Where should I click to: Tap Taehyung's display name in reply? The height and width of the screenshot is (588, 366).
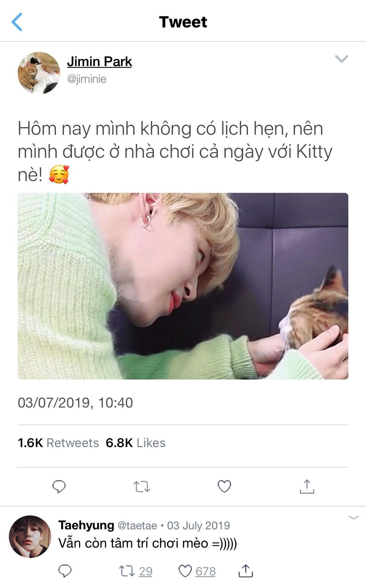pos(86,525)
